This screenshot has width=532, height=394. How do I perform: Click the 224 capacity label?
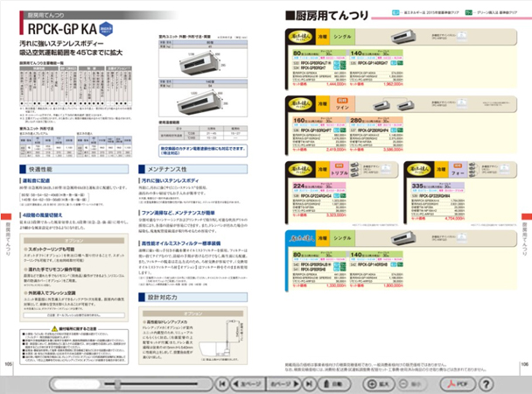click(299, 186)
